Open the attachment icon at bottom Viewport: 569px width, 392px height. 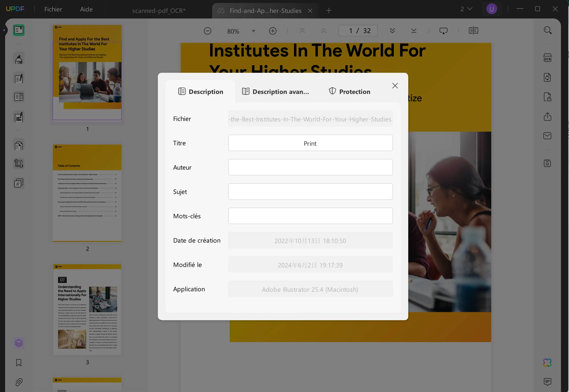(x=19, y=382)
